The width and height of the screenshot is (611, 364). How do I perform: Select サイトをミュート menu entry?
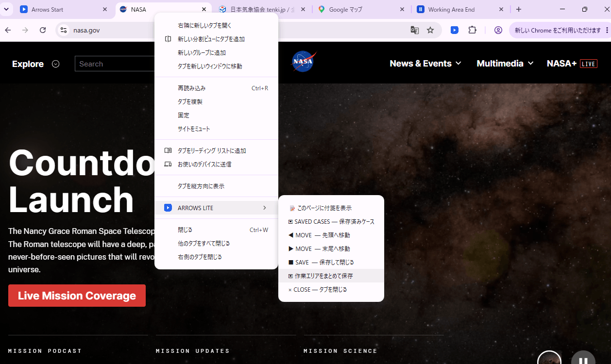[x=216, y=129]
